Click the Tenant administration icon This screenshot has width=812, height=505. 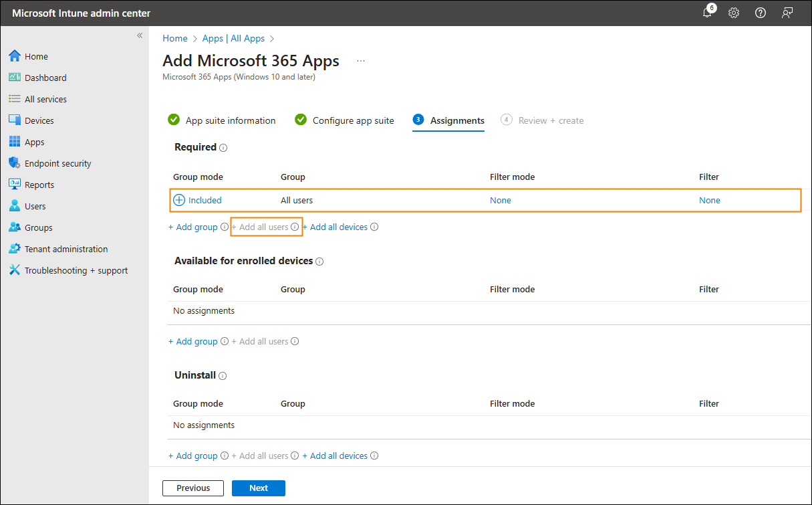click(14, 249)
